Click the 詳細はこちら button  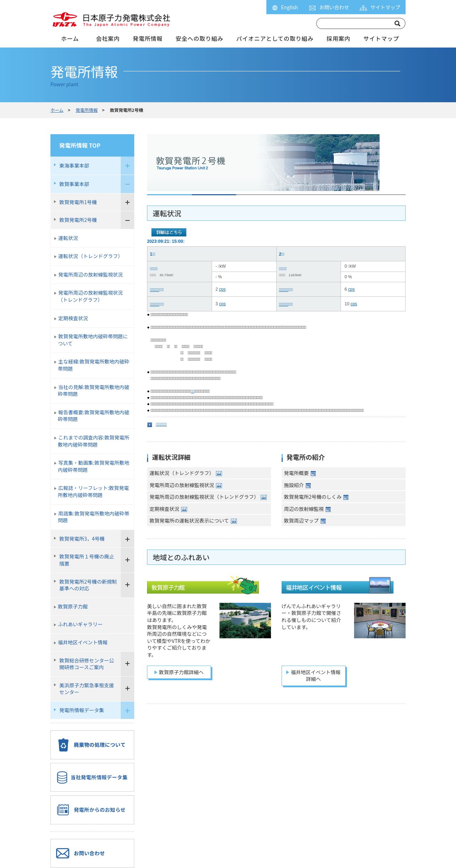[169, 232]
